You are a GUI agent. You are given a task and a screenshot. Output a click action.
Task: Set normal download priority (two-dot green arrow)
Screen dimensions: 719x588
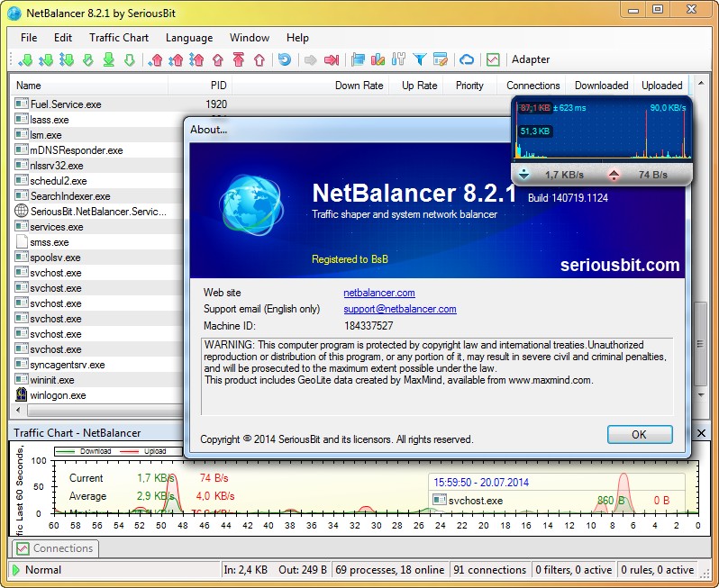click(46, 59)
